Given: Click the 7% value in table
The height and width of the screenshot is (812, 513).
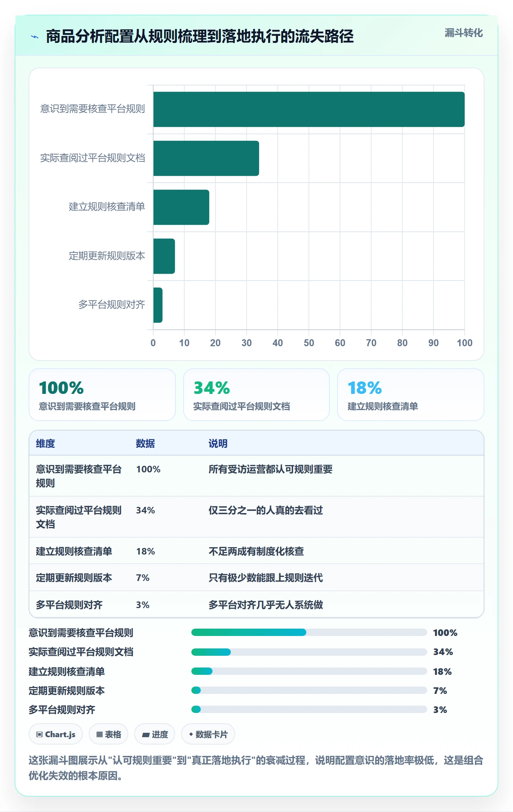Looking at the screenshot, I should [143, 578].
